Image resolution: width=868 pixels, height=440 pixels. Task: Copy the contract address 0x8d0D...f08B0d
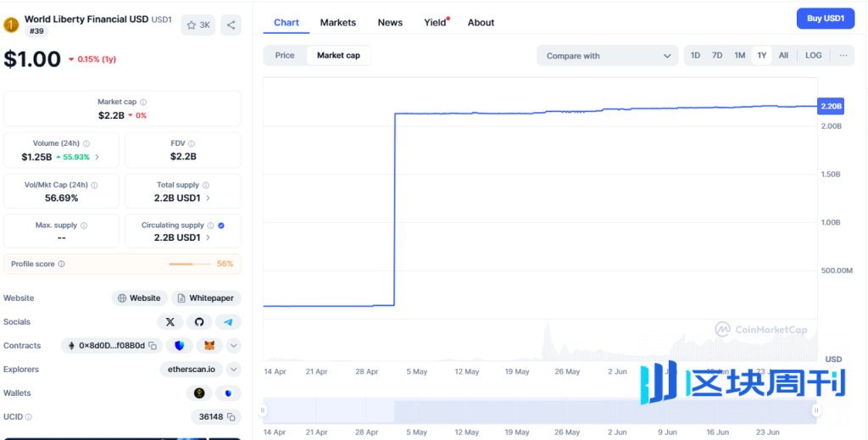point(153,346)
